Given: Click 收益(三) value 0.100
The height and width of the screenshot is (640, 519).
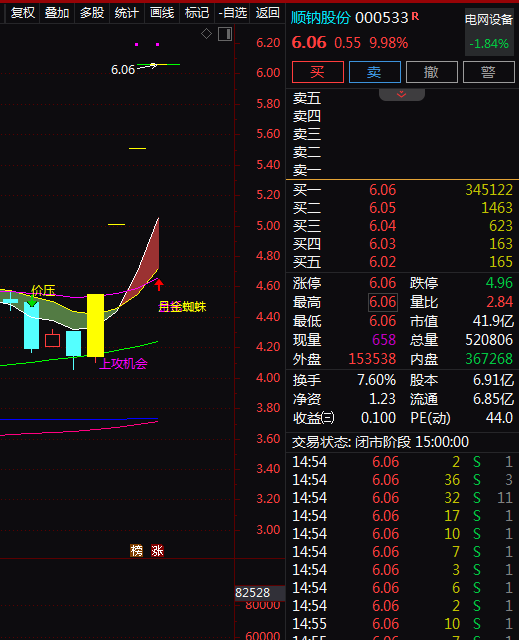Looking at the screenshot, I should [x=378, y=418].
